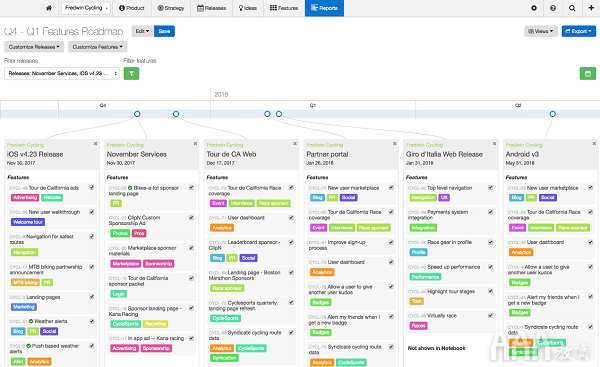Click the blue Save button

164,31
